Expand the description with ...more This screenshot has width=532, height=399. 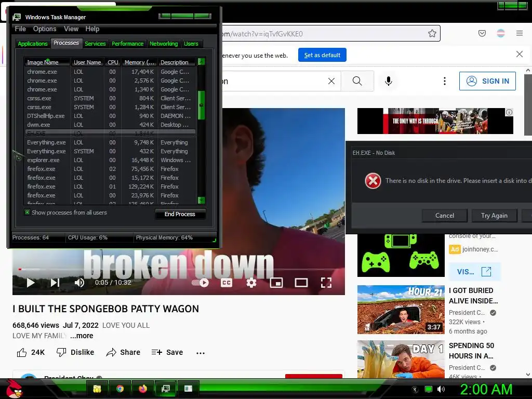click(x=82, y=336)
